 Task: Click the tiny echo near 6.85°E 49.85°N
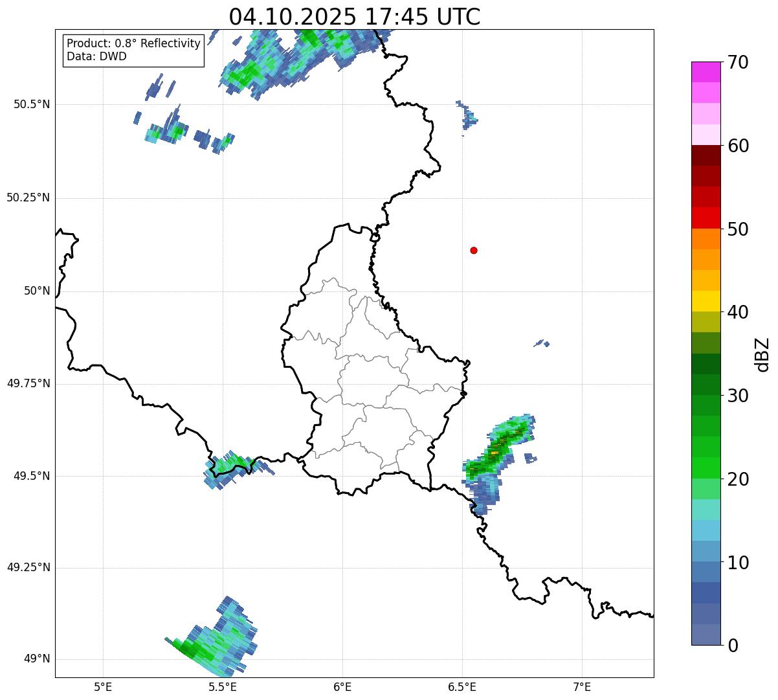(542, 343)
